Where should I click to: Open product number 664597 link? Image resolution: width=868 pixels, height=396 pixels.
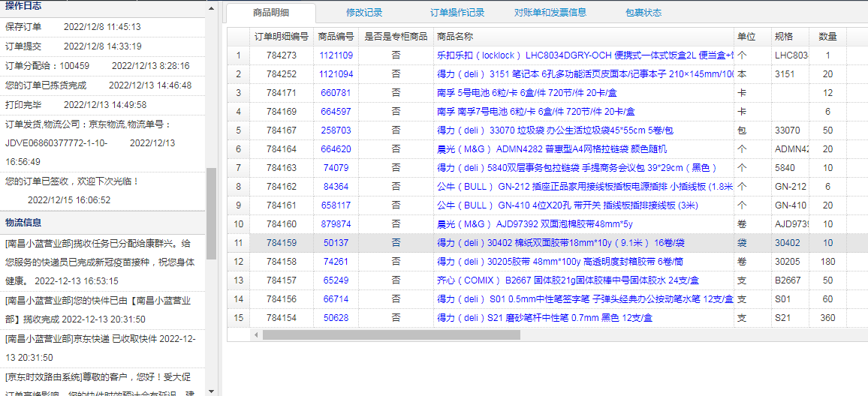336,111
